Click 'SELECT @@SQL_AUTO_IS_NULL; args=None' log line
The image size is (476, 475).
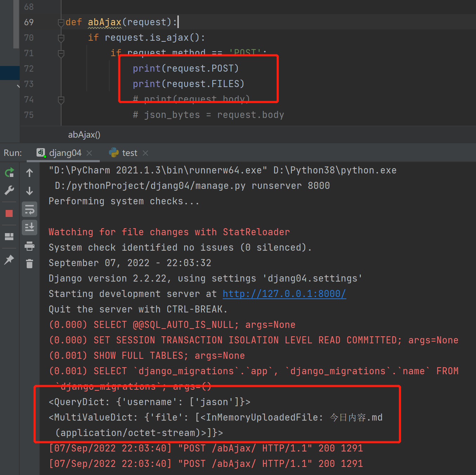[172, 325]
